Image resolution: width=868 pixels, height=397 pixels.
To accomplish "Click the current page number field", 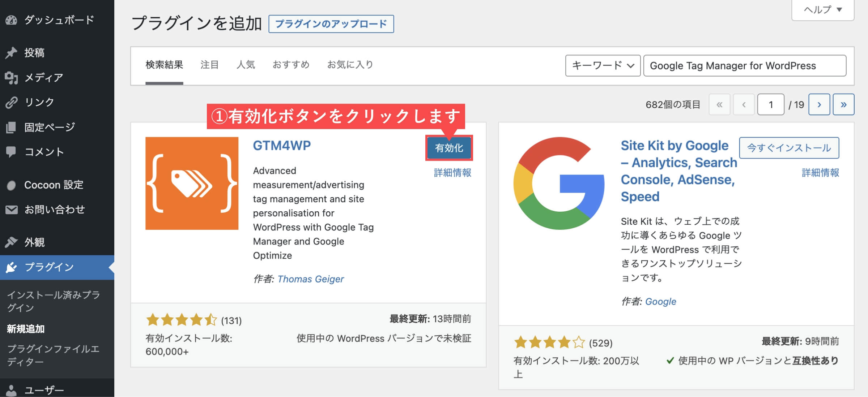I will coord(771,104).
